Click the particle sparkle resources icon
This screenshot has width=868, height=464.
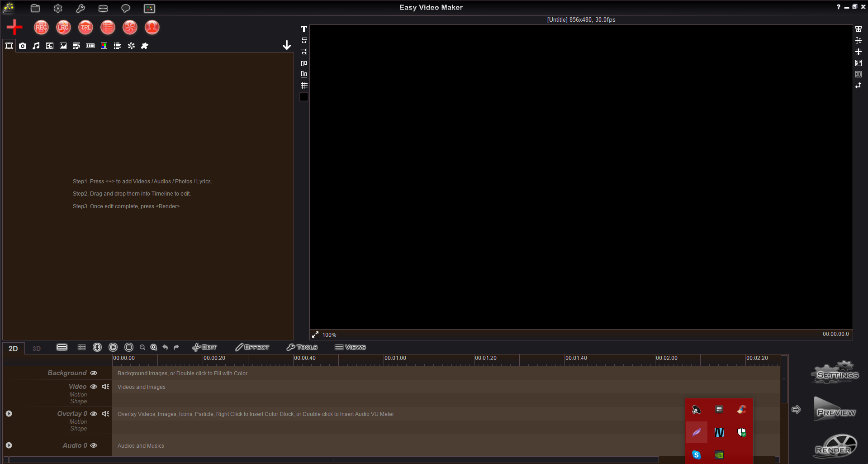(x=131, y=46)
